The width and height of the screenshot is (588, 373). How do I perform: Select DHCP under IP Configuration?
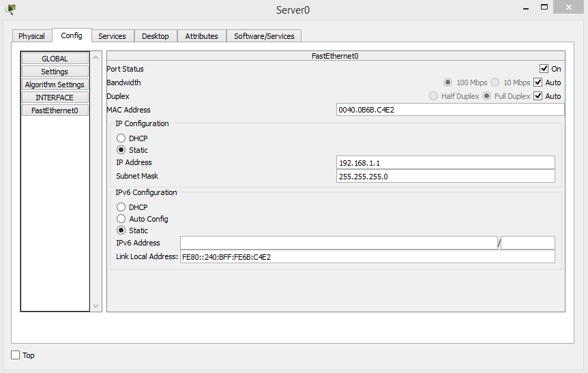point(121,138)
